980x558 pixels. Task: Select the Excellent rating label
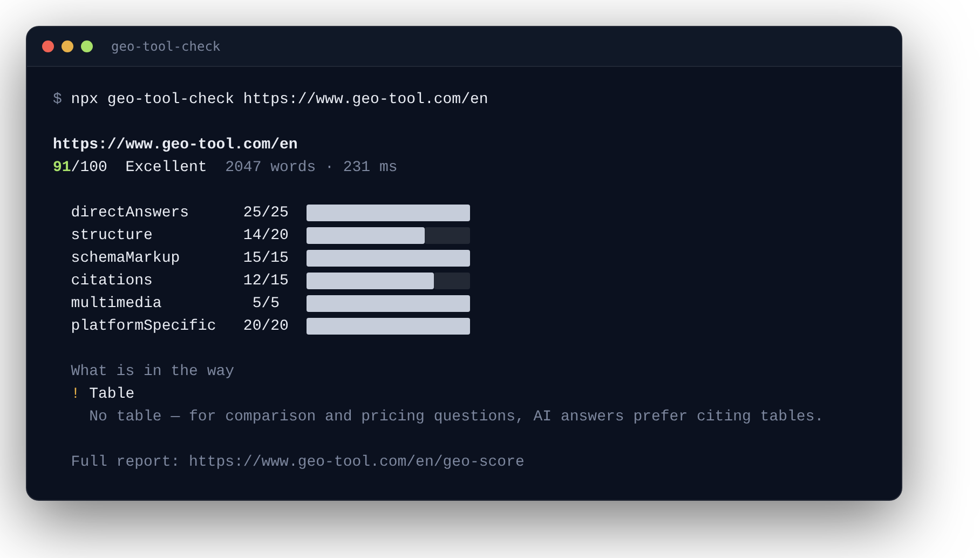(166, 167)
